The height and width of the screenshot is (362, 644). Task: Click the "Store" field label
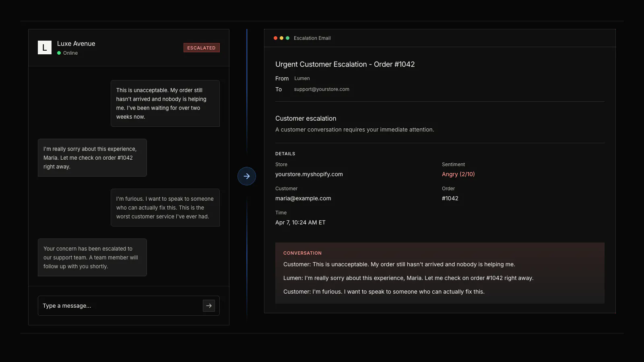[281, 165]
